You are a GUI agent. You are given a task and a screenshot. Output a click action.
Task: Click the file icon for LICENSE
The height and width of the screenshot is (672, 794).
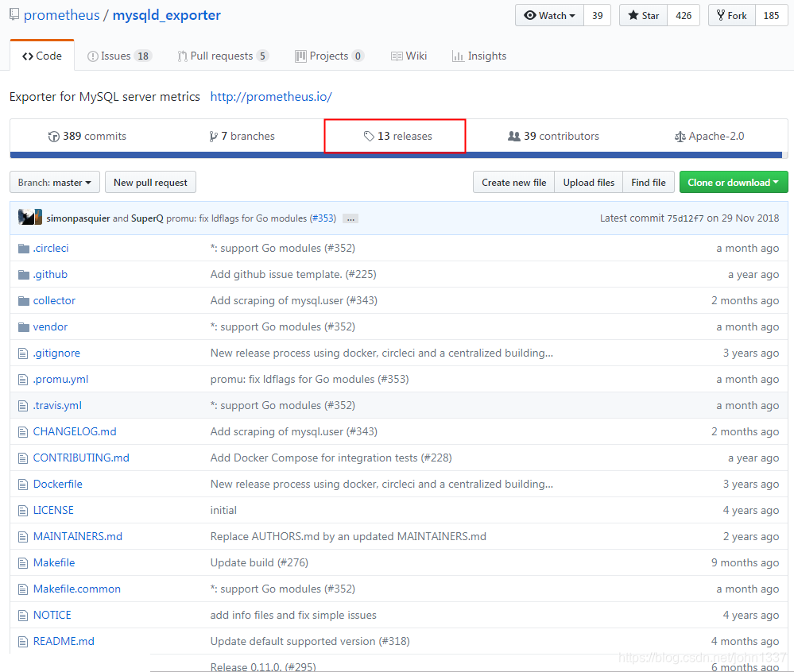(x=23, y=511)
